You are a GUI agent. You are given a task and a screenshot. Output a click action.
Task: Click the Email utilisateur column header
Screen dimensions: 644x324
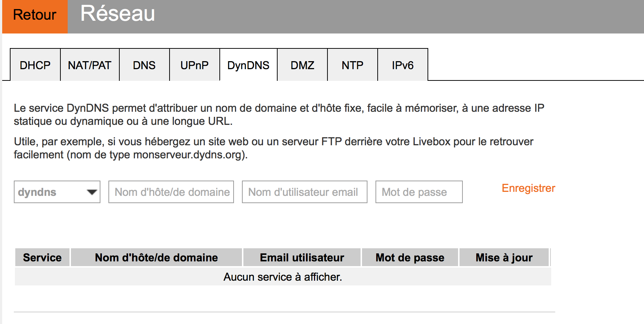click(x=302, y=257)
